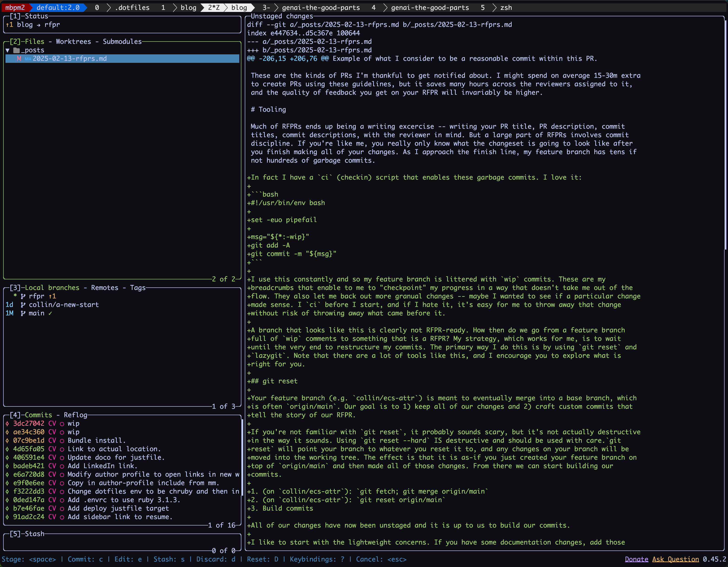Click the branch icon beside collin/a-new-start
728x567 pixels.
click(x=23, y=305)
